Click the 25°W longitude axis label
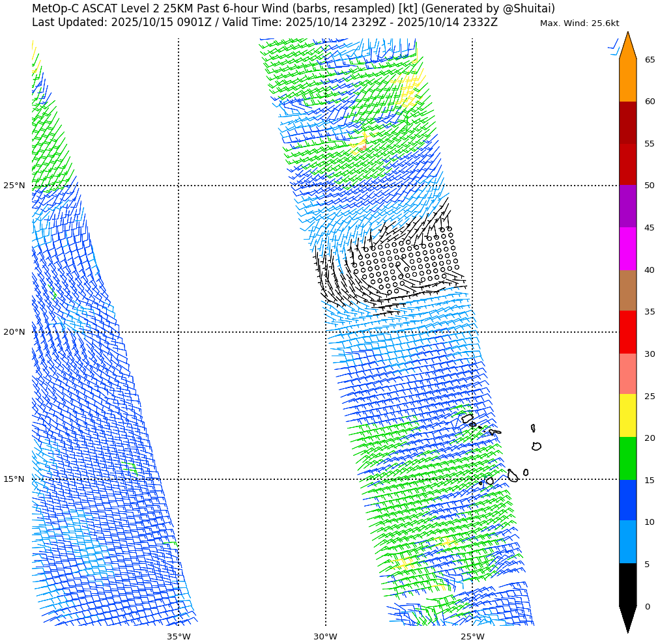658x644 pixels. pos(472,636)
